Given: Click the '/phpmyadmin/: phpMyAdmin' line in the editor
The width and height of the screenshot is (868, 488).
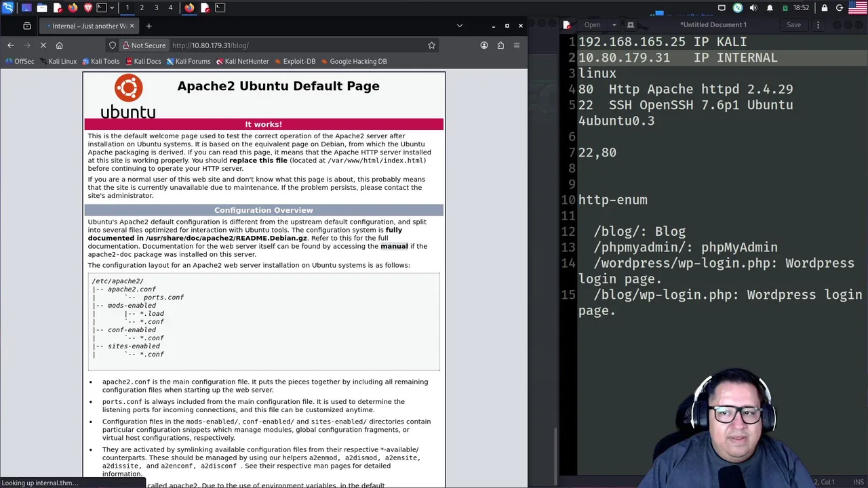Looking at the screenshot, I should [x=686, y=247].
